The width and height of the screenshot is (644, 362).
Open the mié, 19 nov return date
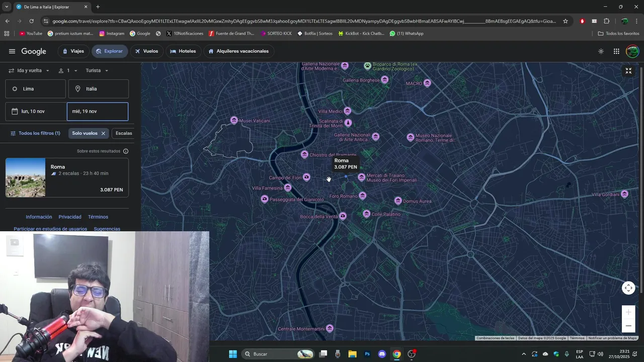(98, 112)
